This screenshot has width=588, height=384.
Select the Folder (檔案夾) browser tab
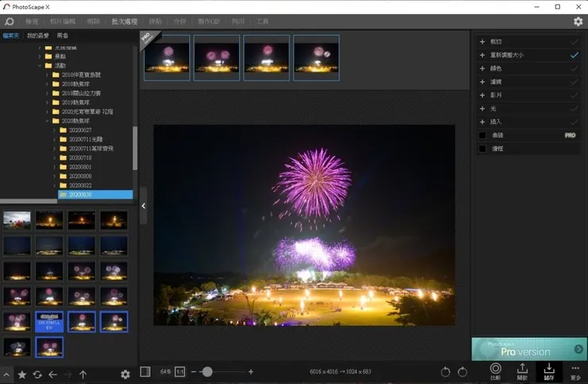pos(11,36)
